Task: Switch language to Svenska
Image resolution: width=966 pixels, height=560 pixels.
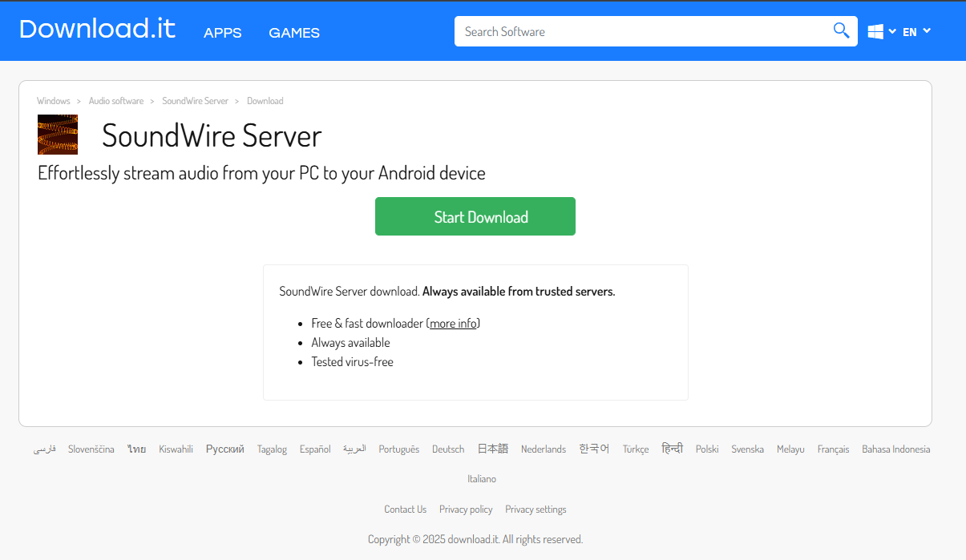Action: (x=747, y=449)
